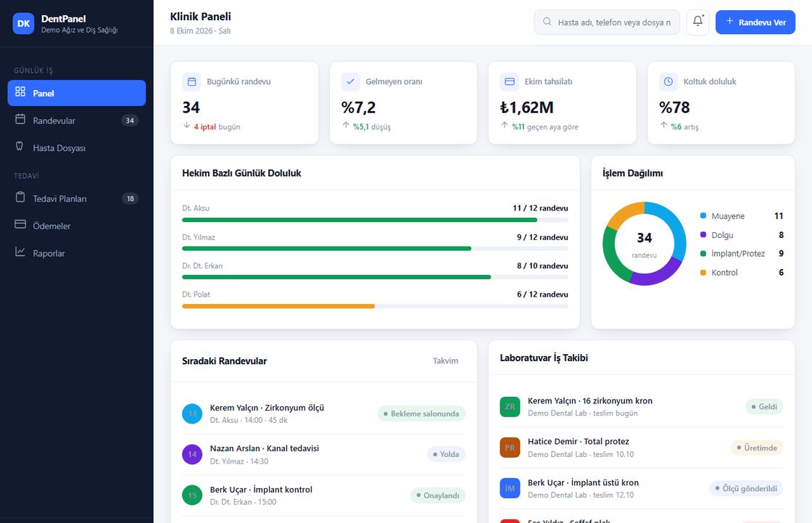Click Dt. Yılmaz occupancy progress bar
Image resolution: width=812 pixels, height=523 pixels.
pyautogui.click(x=375, y=248)
